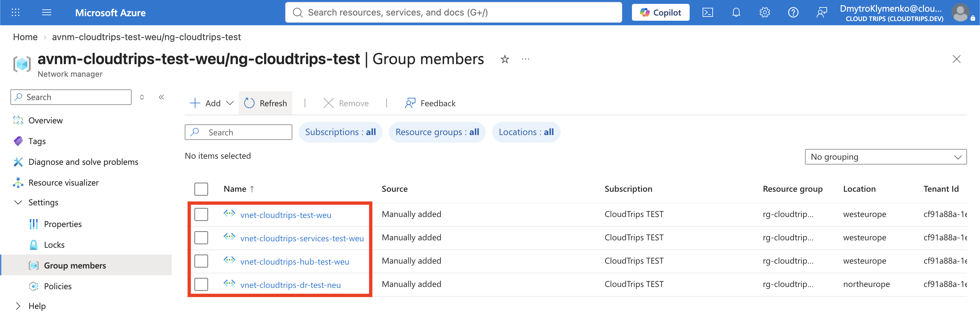
Task: Click the header feedback person icon
Action: [x=822, y=13]
